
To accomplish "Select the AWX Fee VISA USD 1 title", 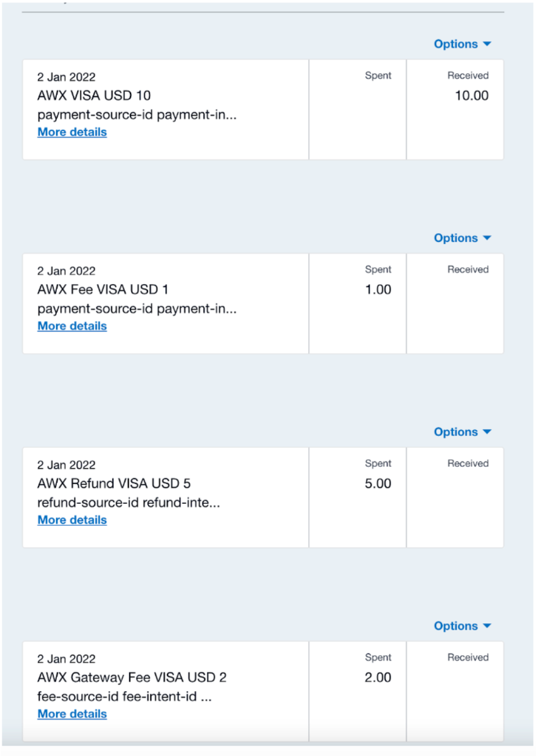I will [103, 289].
